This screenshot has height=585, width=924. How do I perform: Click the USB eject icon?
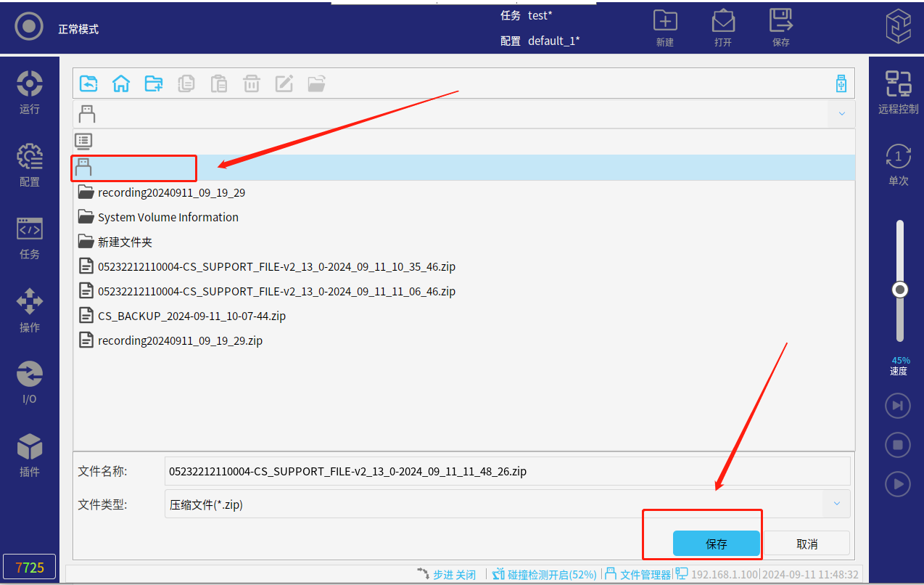[841, 83]
